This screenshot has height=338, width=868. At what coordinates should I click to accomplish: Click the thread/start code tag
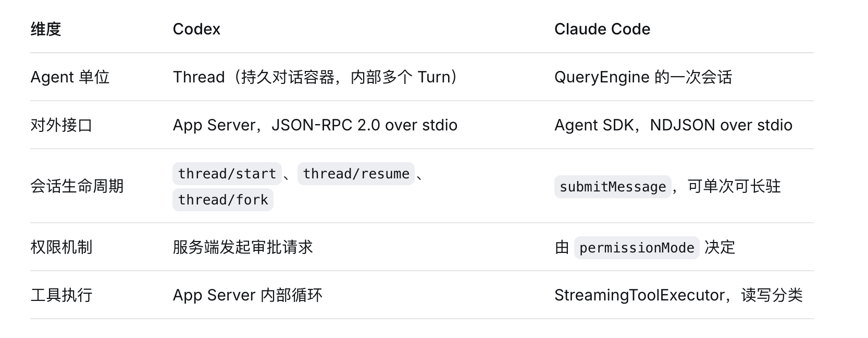click(x=227, y=174)
